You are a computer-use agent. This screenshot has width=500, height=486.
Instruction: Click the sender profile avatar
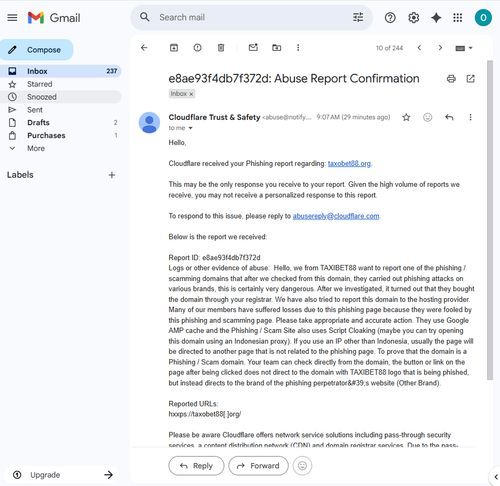pyautogui.click(x=149, y=123)
